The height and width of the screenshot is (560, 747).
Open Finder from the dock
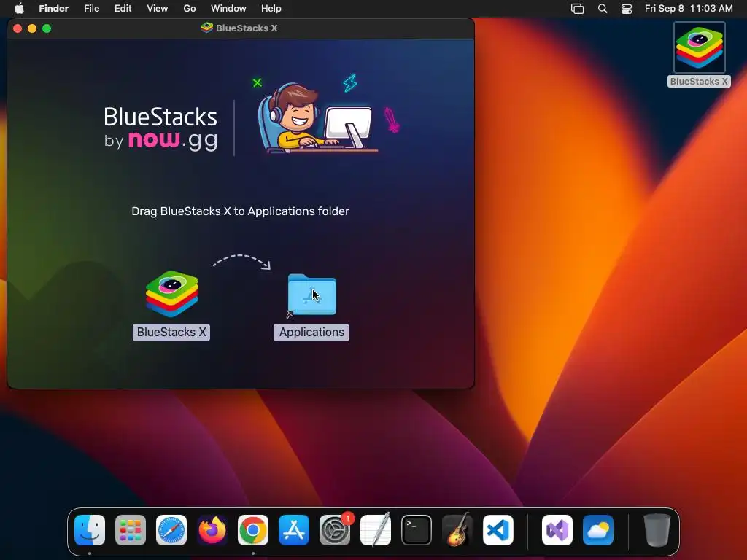tap(90, 530)
